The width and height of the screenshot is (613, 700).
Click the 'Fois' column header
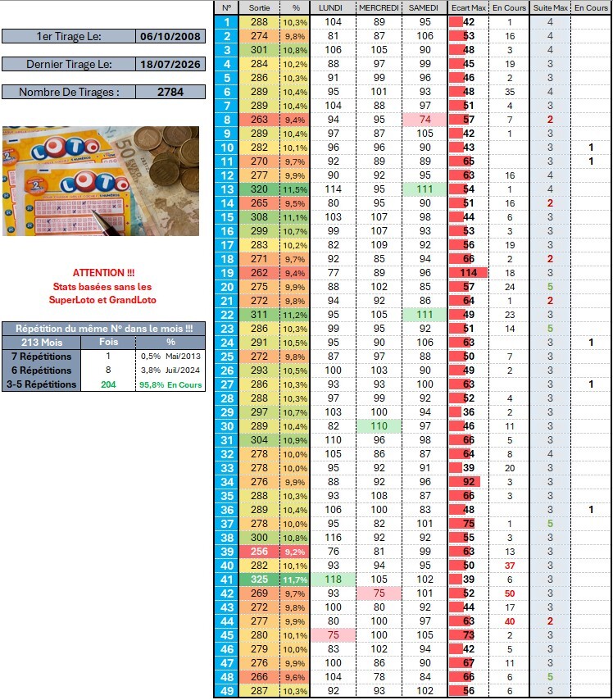coord(108,343)
